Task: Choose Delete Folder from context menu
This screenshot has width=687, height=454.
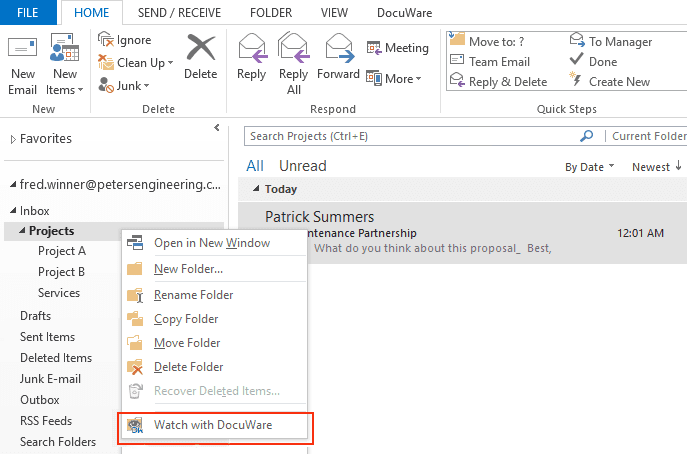Action: point(214,367)
